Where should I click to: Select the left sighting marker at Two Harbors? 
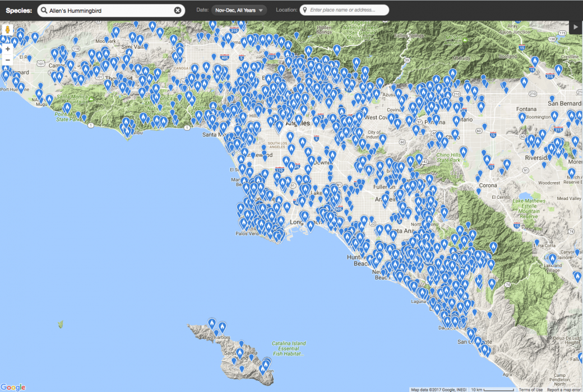coord(211,323)
